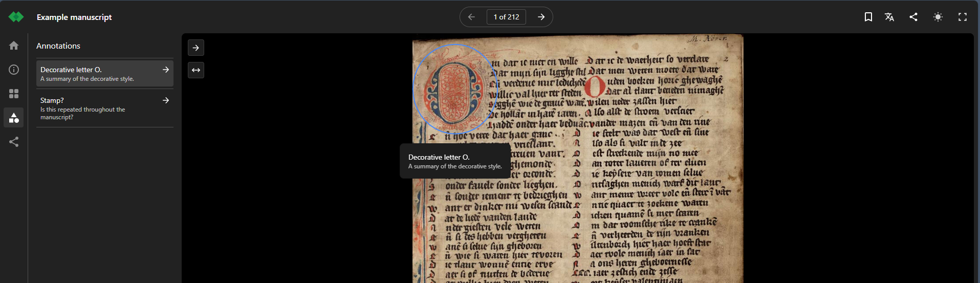Viewport: 980px width, 283px height.
Task: Edit the page number field '1 of 212'
Action: tap(506, 17)
